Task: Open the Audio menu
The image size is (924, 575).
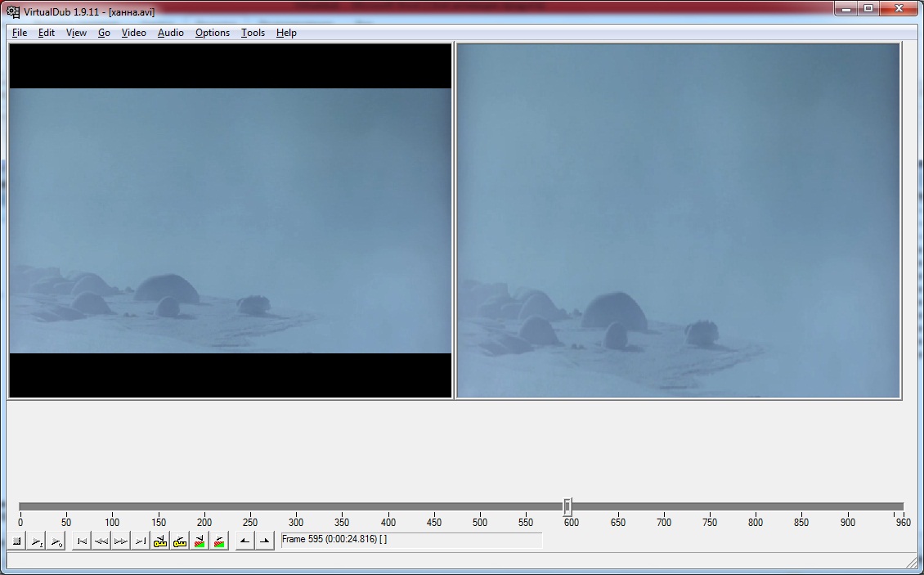Action: [170, 33]
